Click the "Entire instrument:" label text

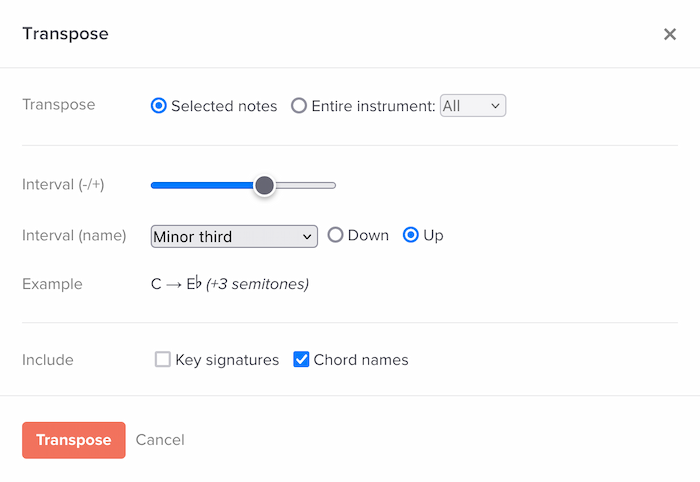click(374, 106)
